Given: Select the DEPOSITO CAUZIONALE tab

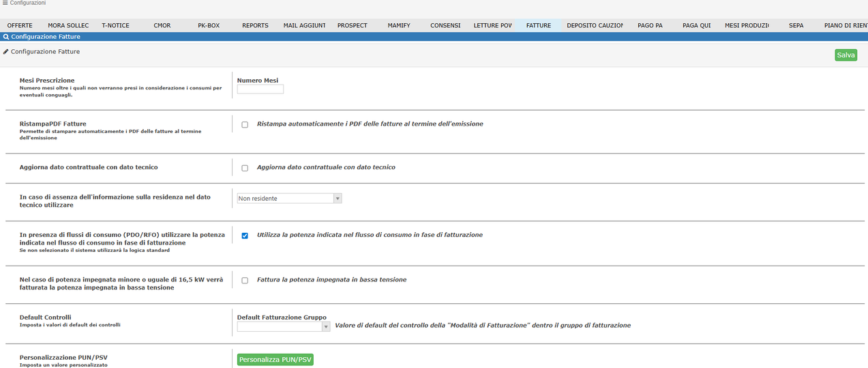Looking at the screenshot, I should (x=595, y=25).
